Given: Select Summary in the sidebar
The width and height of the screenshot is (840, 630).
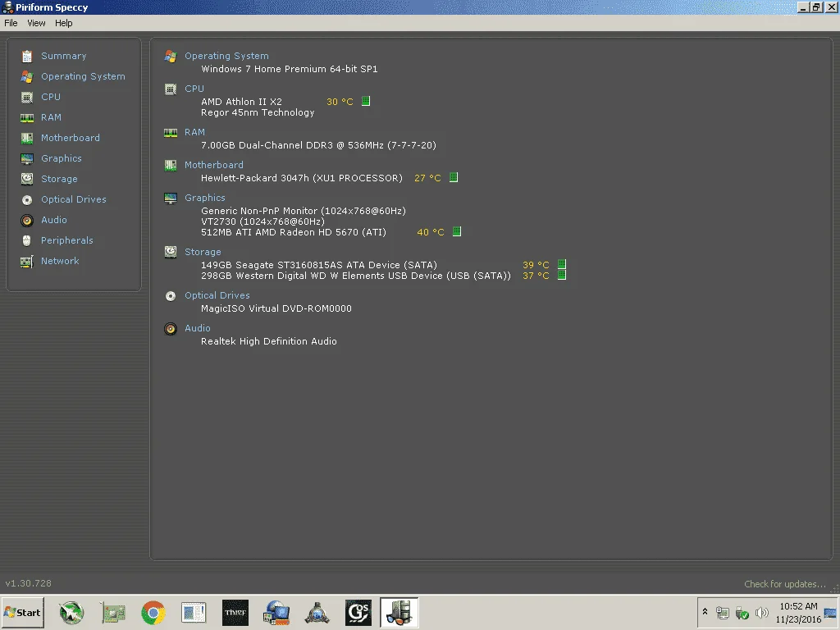Looking at the screenshot, I should [64, 56].
